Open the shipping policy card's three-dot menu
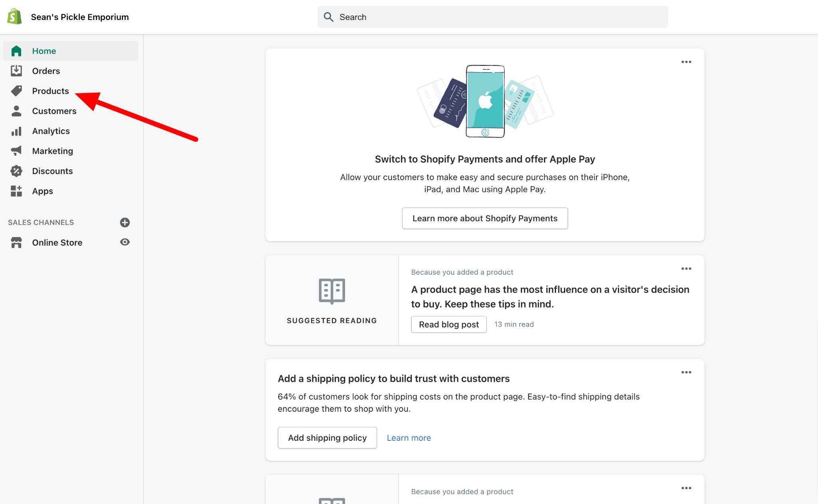Screen dimensions: 818x504 [686, 372]
